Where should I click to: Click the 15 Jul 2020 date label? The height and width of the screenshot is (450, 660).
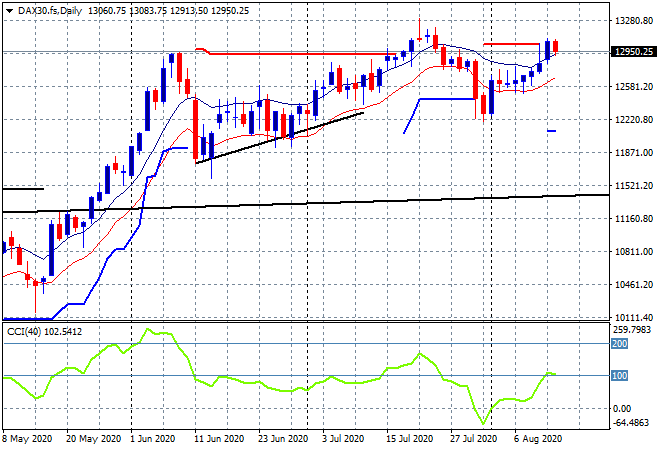pyautogui.click(x=410, y=439)
